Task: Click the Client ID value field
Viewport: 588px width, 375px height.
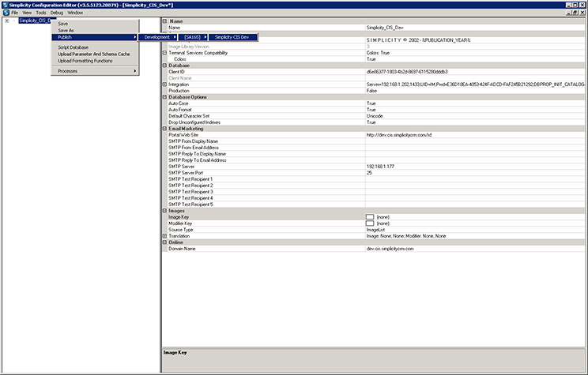Action: pos(475,72)
